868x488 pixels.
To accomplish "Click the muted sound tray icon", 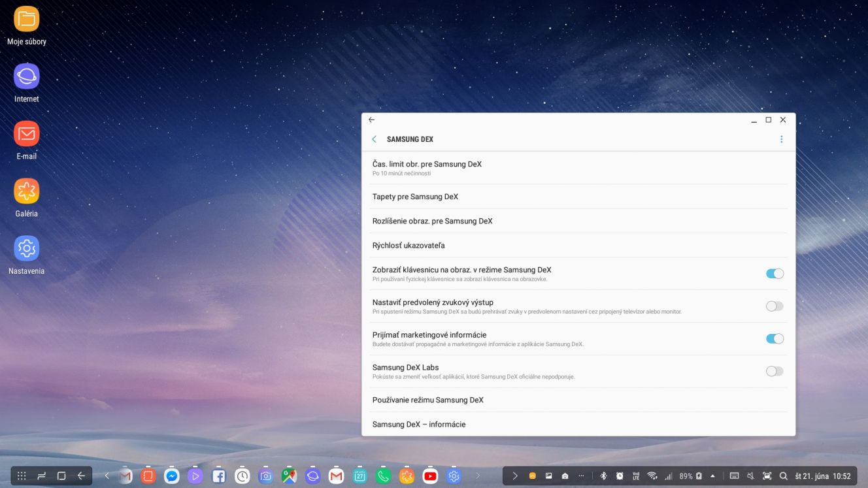I will (x=751, y=476).
